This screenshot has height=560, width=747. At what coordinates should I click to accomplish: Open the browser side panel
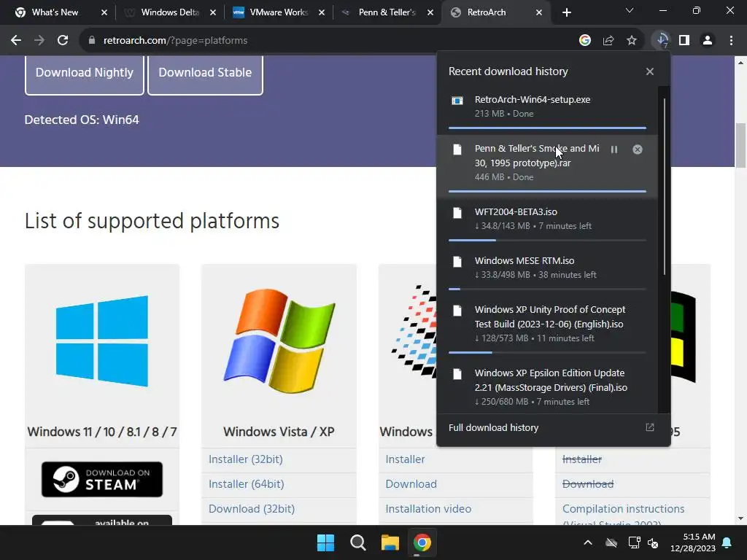coord(684,41)
